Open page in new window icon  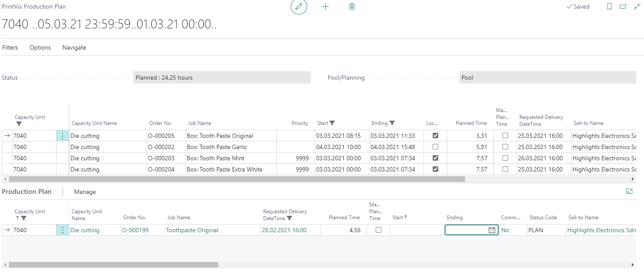pos(623,7)
